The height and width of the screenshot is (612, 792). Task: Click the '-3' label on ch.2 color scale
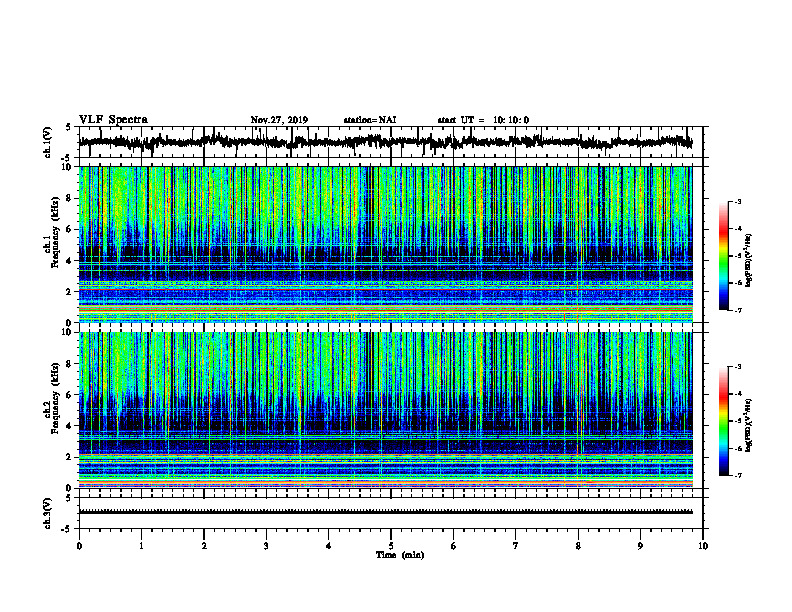coord(737,367)
